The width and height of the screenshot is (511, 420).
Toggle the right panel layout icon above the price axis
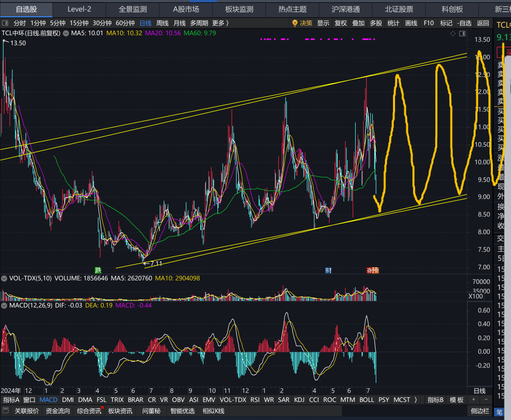pyautogui.click(x=462, y=34)
